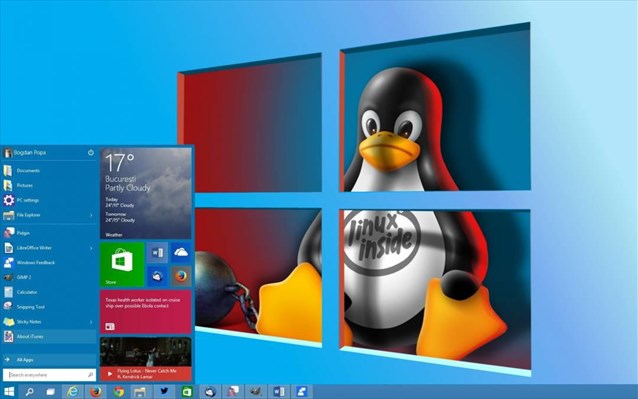
Task: Expand the Sticky Notes jump list arrow
Action: click(91, 322)
